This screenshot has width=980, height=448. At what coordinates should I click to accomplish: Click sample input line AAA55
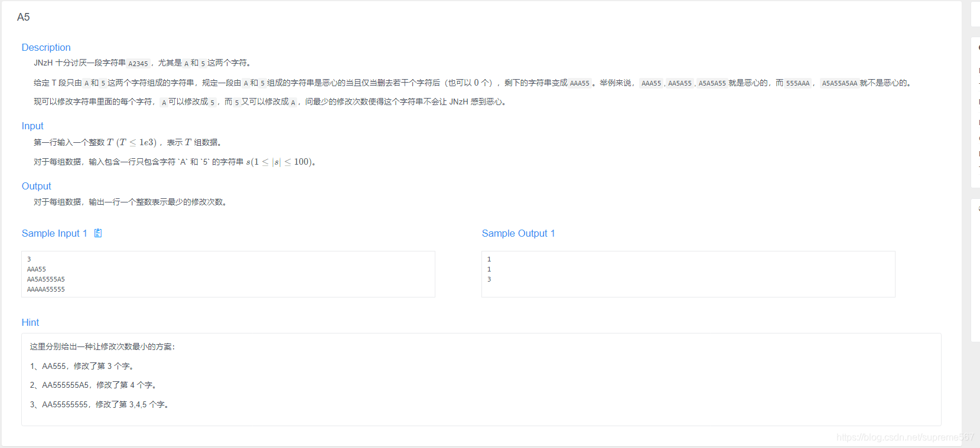tap(37, 269)
